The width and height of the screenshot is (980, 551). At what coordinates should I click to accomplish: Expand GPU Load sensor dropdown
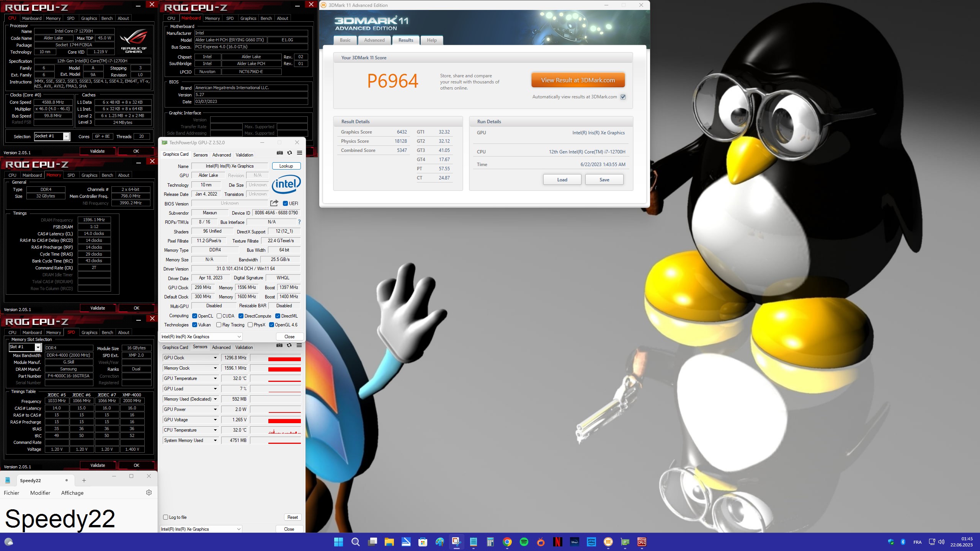215,388
